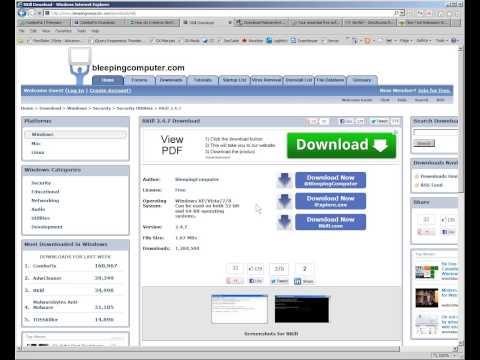This screenshot has width=480, height=360.
Task: Click the blue download arrow beside @BleepingComputer
Action: point(284,180)
